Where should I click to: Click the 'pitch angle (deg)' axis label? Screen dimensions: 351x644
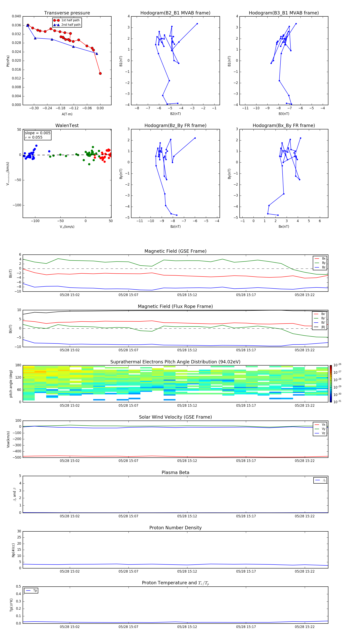(11, 384)
